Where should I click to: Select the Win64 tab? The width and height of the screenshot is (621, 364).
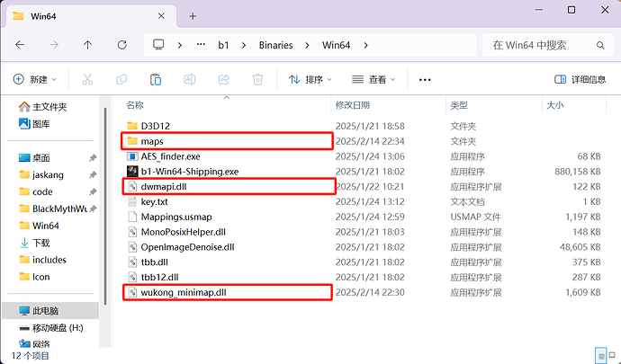[x=89, y=16]
